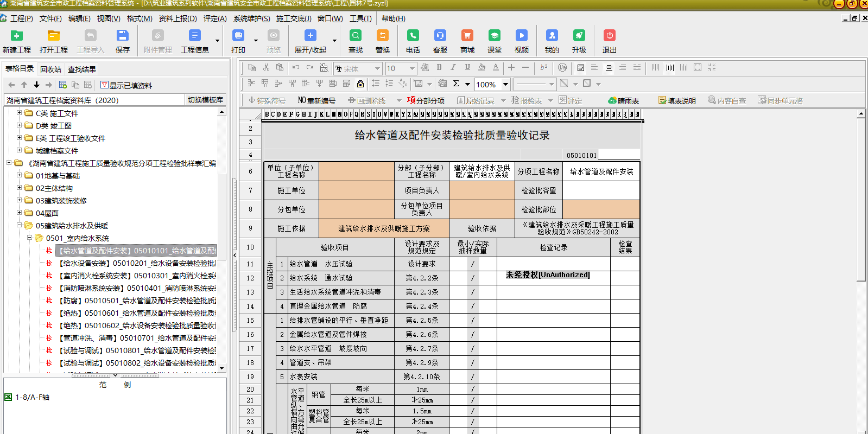Click the 切换模板库 button
868x434 pixels.
205,100
